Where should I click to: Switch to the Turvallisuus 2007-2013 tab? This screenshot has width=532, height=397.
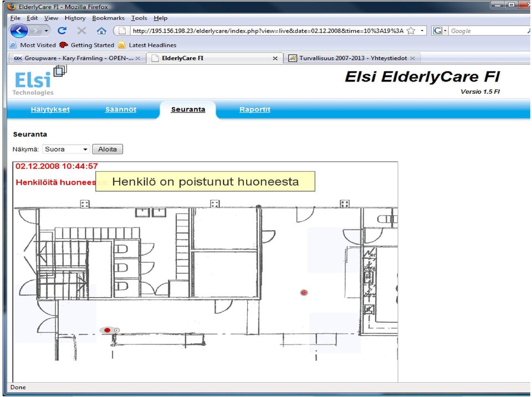(x=352, y=58)
